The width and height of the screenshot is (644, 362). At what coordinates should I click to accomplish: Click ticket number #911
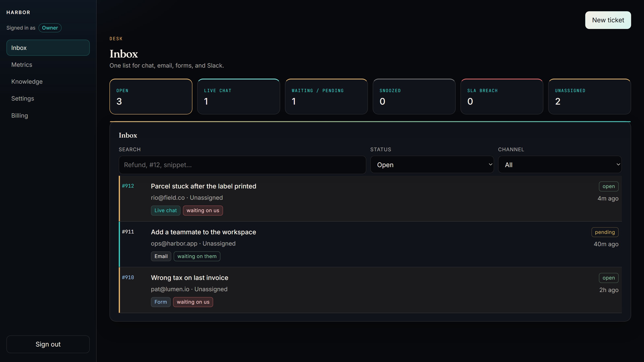click(128, 232)
